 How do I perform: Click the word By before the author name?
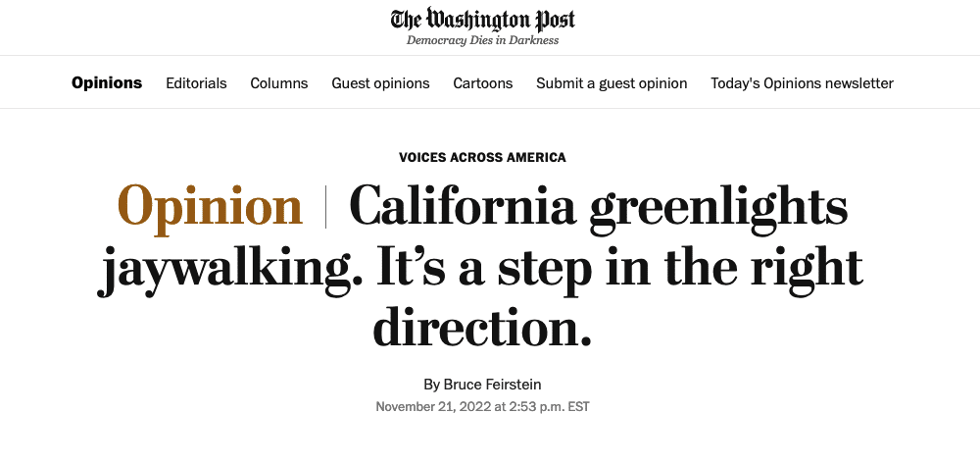pos(432,384)
